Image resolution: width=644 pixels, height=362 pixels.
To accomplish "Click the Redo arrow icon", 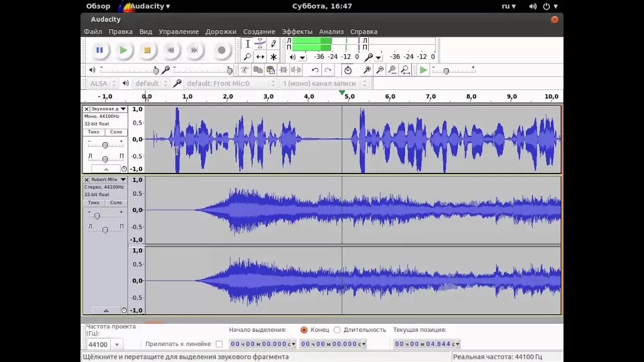I will coord(328,70).
